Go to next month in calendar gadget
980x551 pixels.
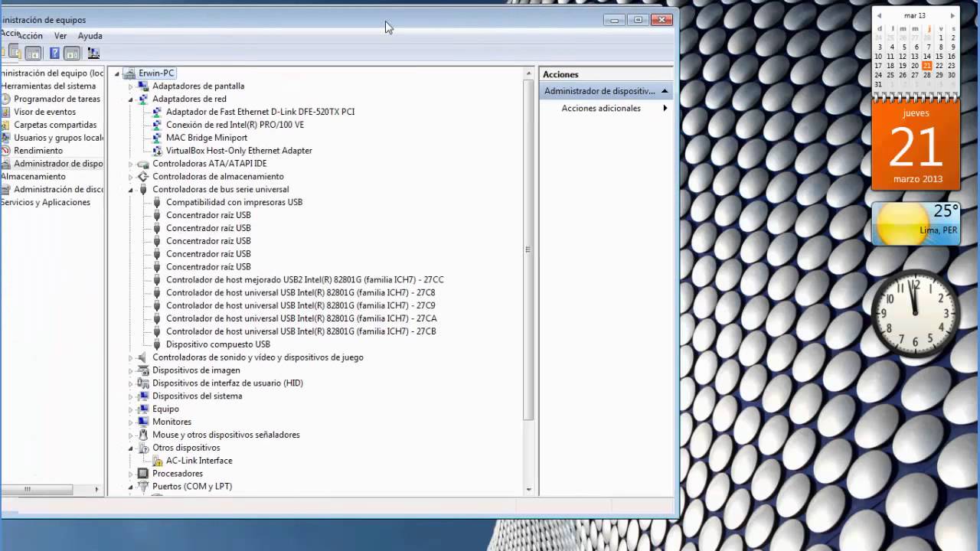(952, 15)
